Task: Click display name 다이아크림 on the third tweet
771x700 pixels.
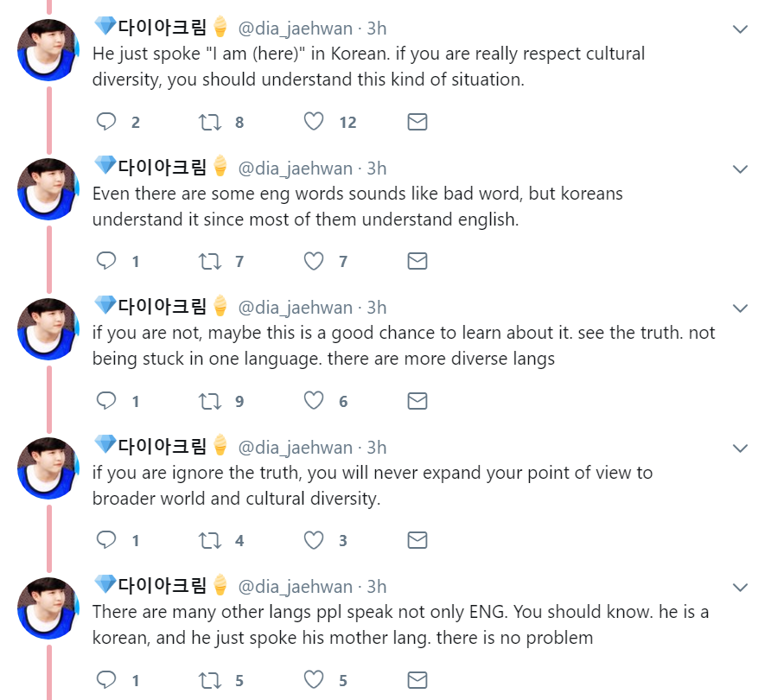Action: (162, 307)
